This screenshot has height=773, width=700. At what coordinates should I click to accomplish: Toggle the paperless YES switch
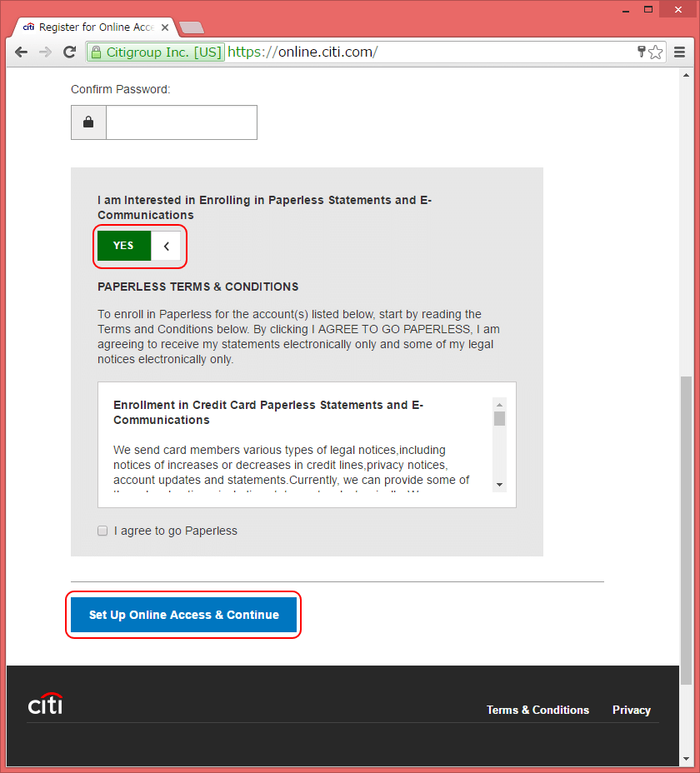(x=123, y=246)
